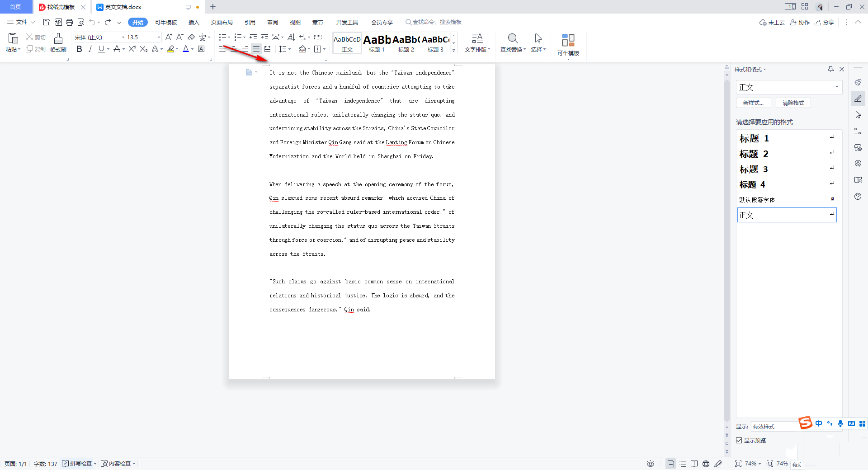Viewport: 868px width, 470px height.
Task: Click the bulleted list icon
Action: (222, 37)
